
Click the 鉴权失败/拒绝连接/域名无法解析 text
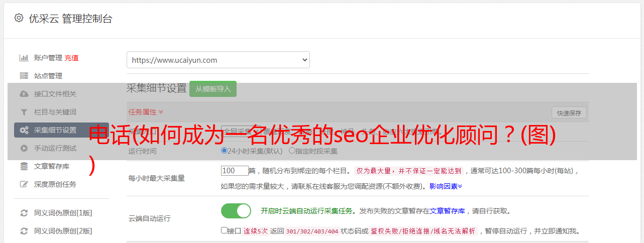click(x=423, y=231)
